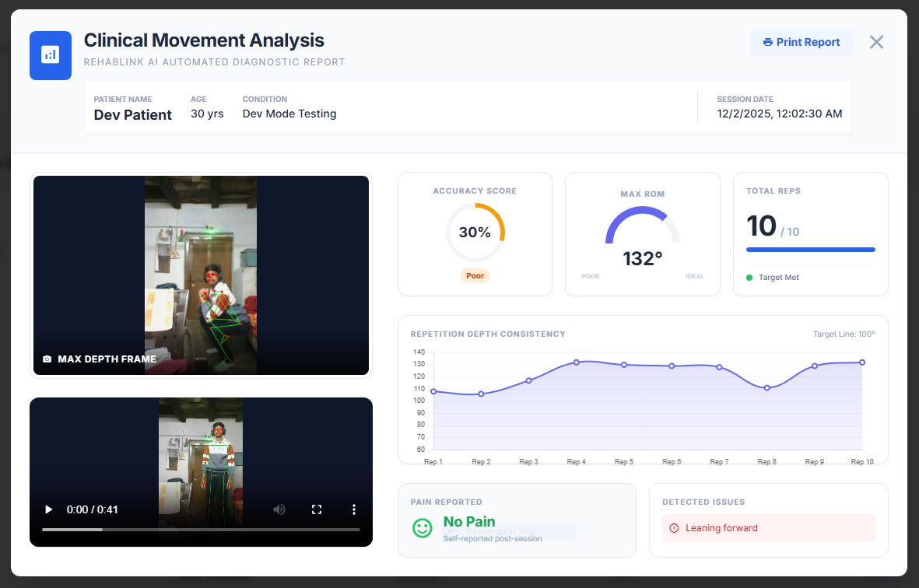This screenshot has width=919, height=588.
Task: Click the video progress seek bar
Action: click(201, 530)
